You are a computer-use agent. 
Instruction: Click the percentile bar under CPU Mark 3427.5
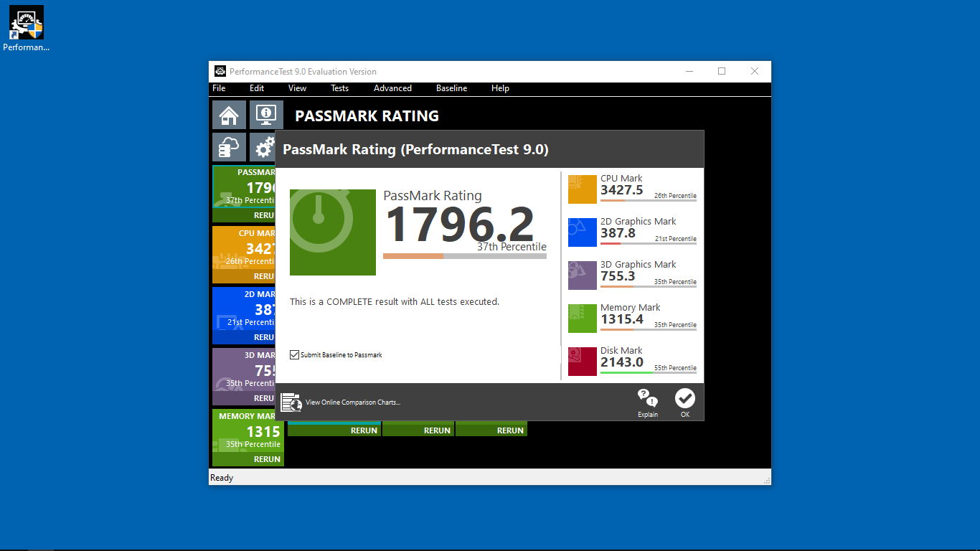click(649, 201)
